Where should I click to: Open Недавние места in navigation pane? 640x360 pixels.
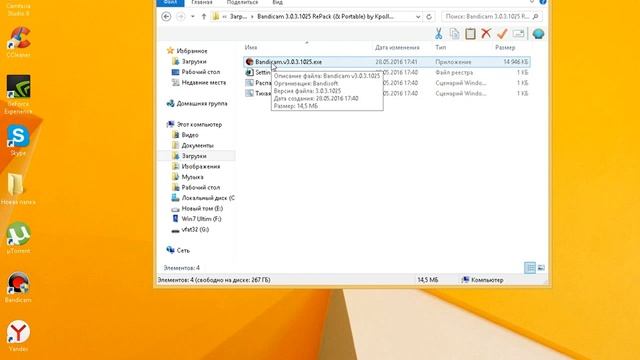(x=203, y=82)
